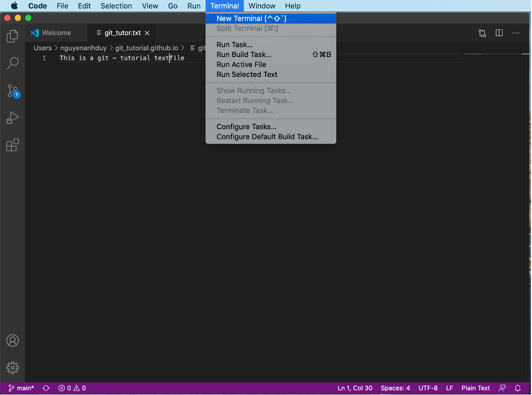Choose Run Build Task menu entry
Viewport: 532px width, 395px height.
(x=244, y=54)
